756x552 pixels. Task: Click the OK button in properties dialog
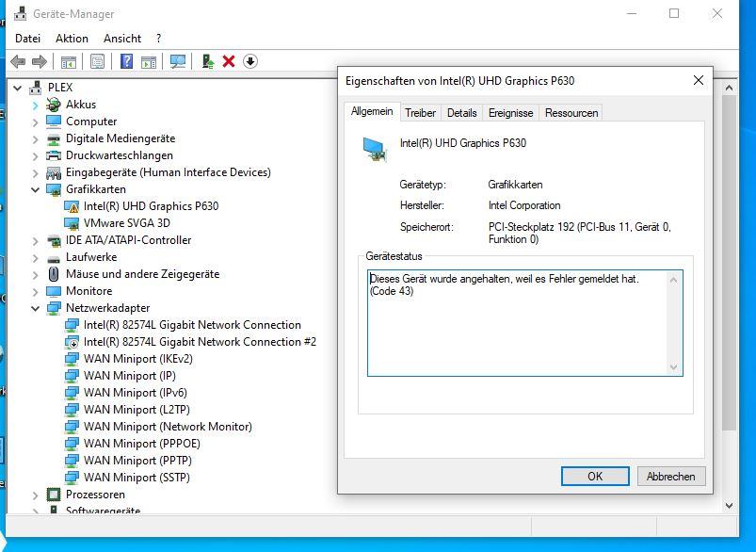pyautogui.click(x=595, y=477)
